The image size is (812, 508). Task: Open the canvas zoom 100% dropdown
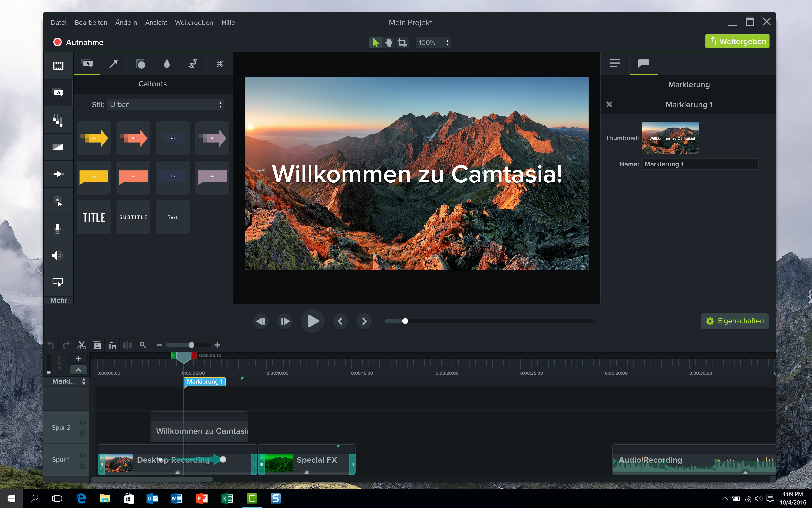click(433, 43)
